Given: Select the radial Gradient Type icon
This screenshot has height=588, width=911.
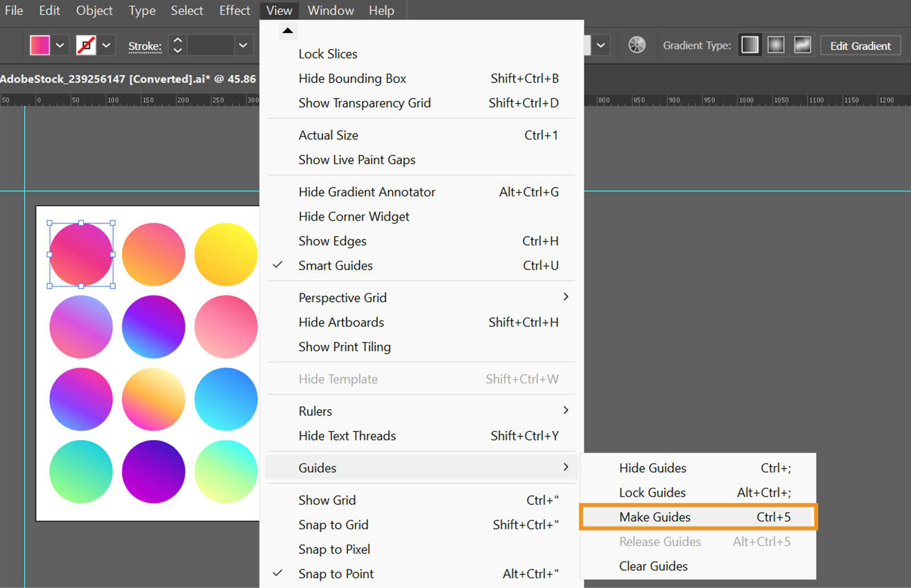Looking at the screenshot, I should pos(775,45).
